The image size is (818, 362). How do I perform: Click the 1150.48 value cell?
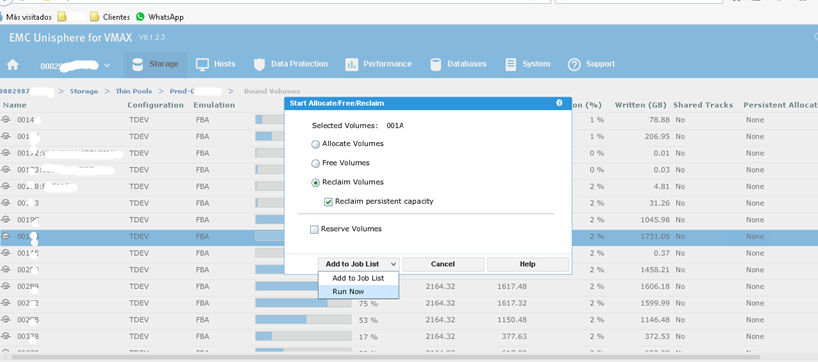point(512,320)
